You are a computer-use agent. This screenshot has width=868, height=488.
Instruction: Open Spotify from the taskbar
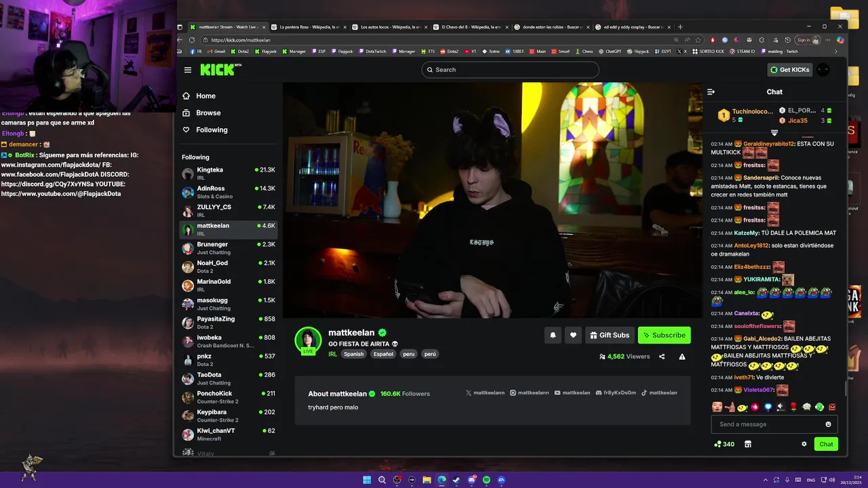click(486, 480)
